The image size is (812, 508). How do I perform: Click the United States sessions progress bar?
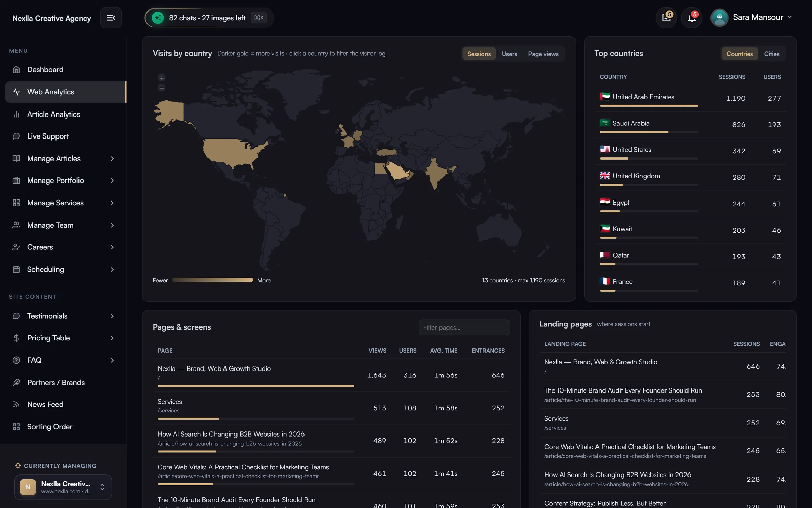649,158
